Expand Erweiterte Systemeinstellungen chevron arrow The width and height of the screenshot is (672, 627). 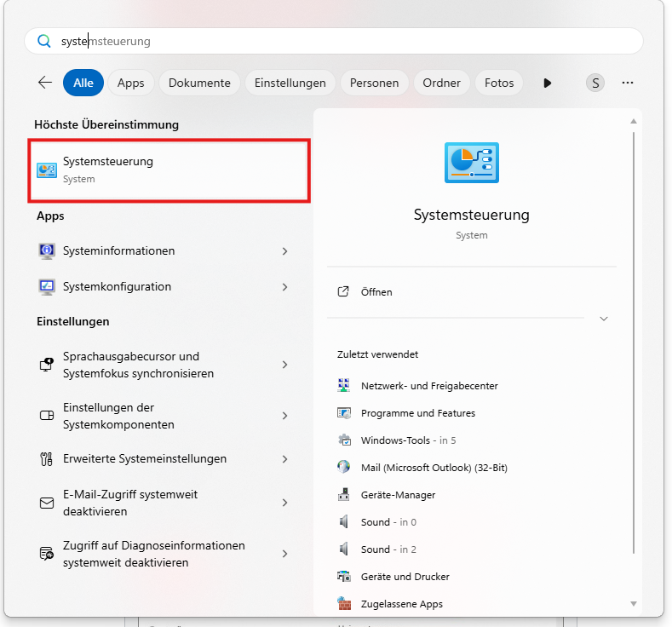(x=284, y=459)
